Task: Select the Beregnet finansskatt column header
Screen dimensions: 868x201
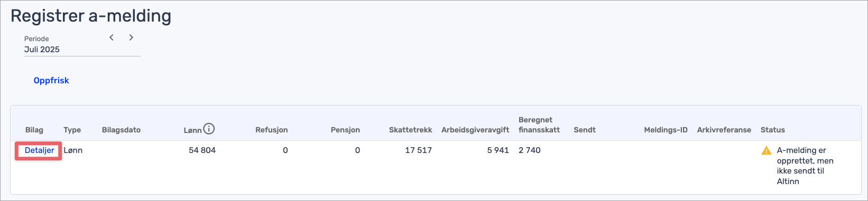Action: (539, 125)
